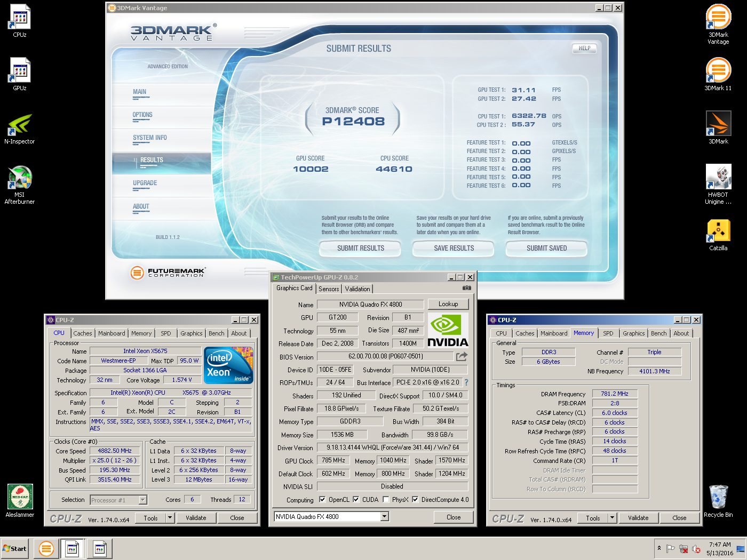747x560 pixels.
Task: Click the DRAM Frequency value 781.2 MHz
Action: (615, 394)
